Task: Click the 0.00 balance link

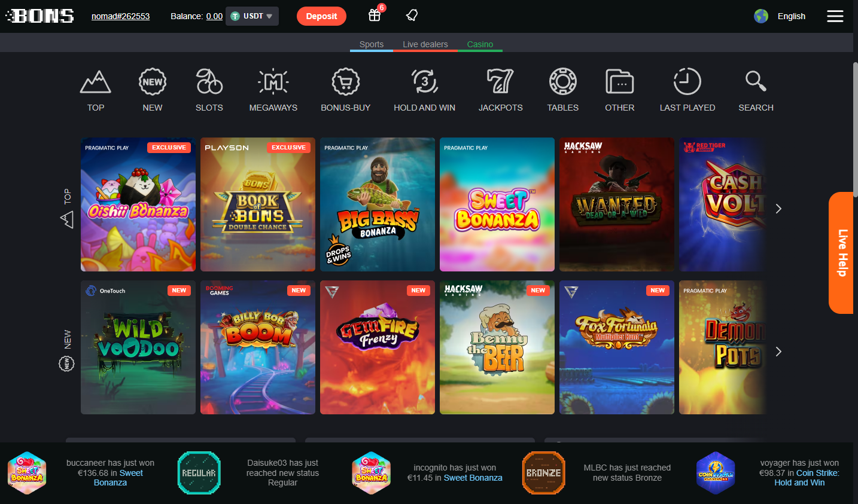Action: point(214,16)
